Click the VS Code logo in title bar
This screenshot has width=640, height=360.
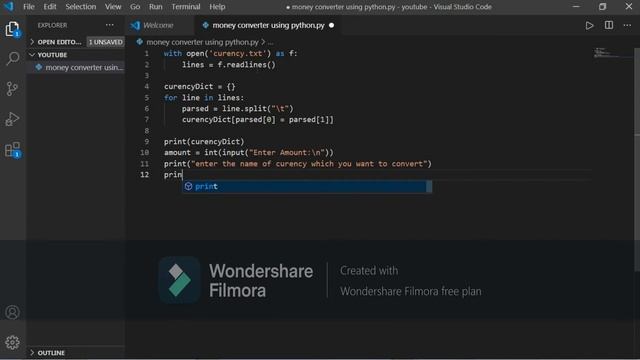pos(9,6)
